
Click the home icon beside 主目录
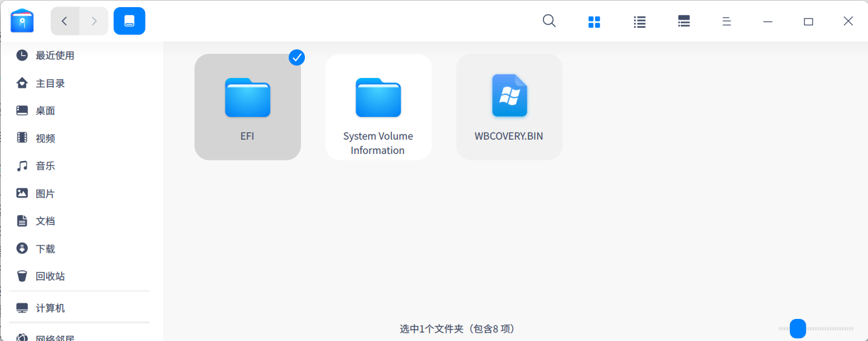click(x=22, y=83)
